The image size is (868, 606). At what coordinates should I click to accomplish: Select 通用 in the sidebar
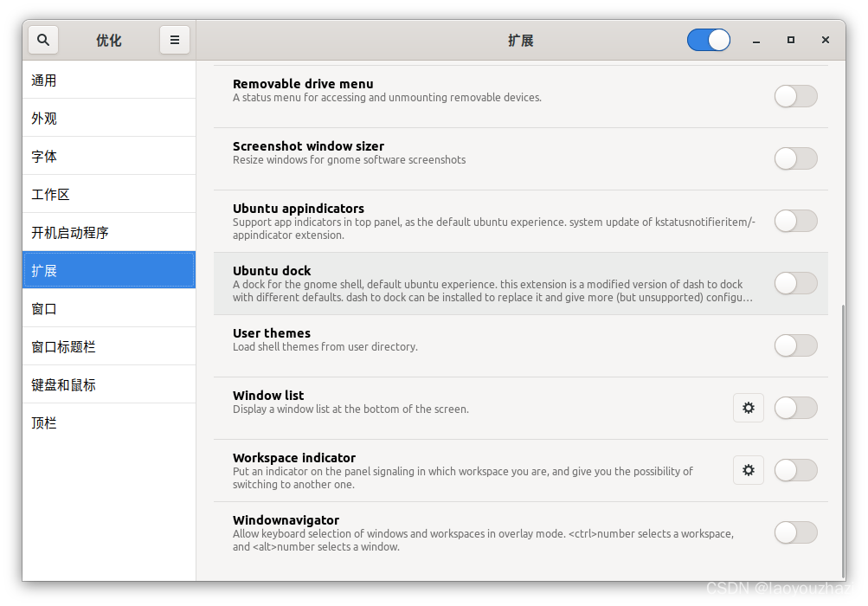(x=109, y=80)
